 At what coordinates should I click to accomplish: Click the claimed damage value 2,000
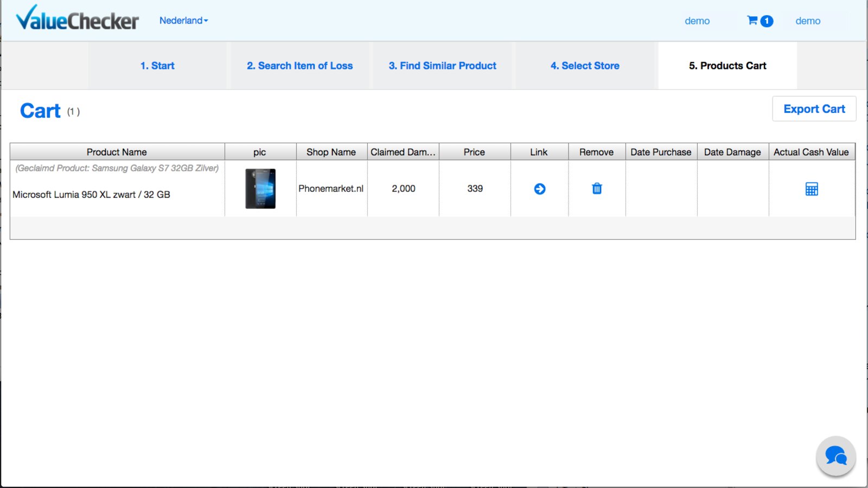point(404,189)
